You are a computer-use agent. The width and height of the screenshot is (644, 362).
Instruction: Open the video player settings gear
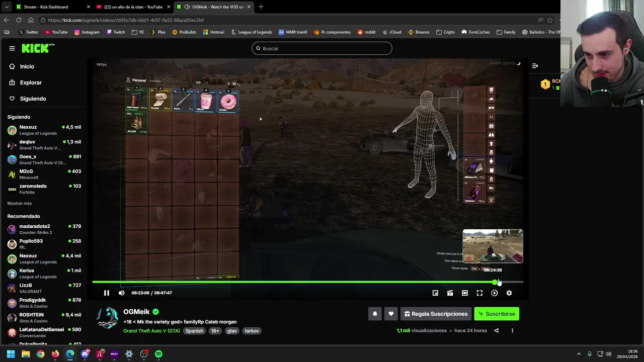[509, 293]
